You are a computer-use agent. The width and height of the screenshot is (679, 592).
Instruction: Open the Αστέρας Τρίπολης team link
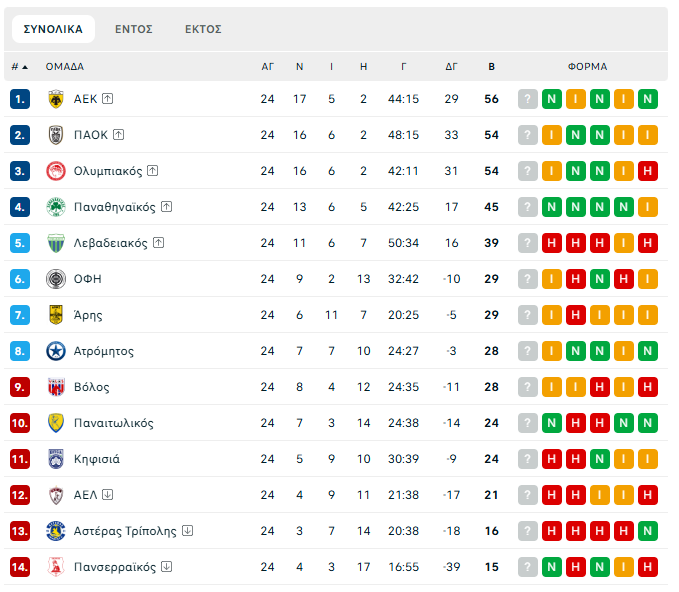pos(125,531)
